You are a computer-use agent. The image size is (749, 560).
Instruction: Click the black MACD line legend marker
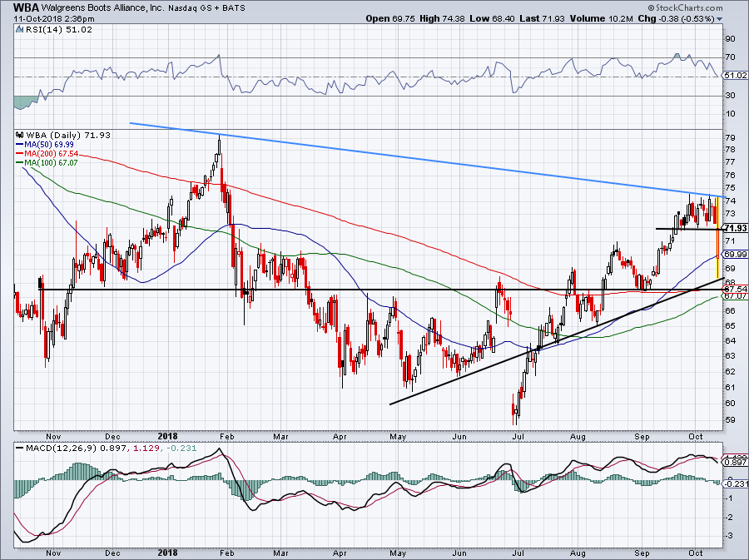coord(19,448)
